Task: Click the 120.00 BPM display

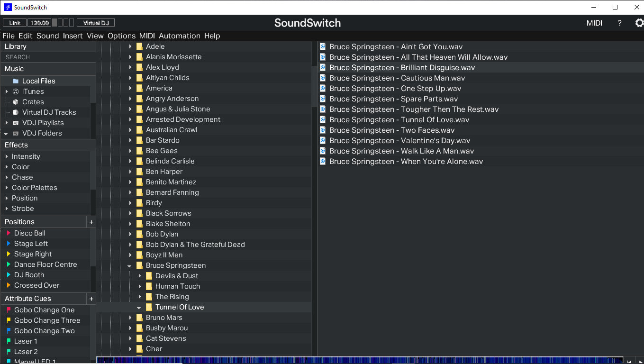Action: (x=39, y=23)
